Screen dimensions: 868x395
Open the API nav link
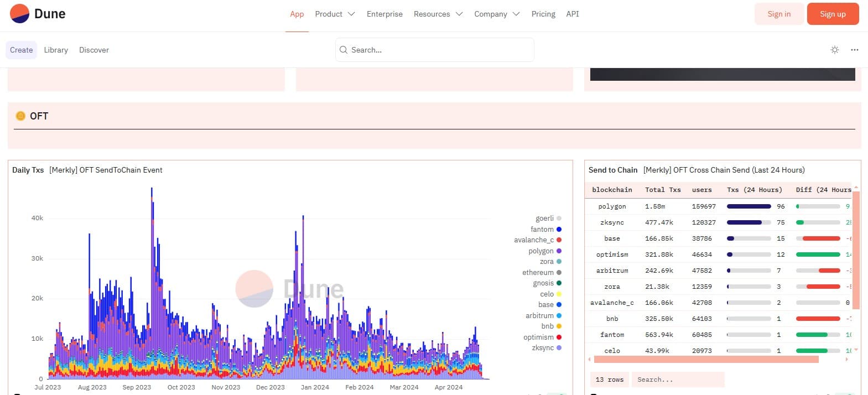(x=573, y=14)
